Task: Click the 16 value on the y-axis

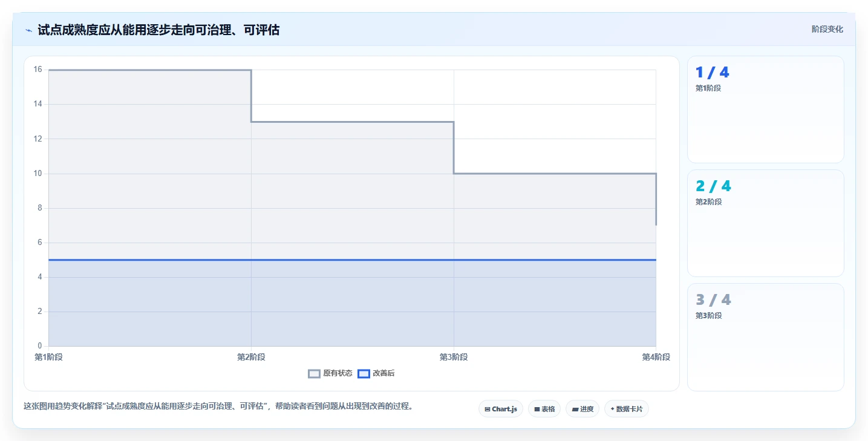Action: 38,70
